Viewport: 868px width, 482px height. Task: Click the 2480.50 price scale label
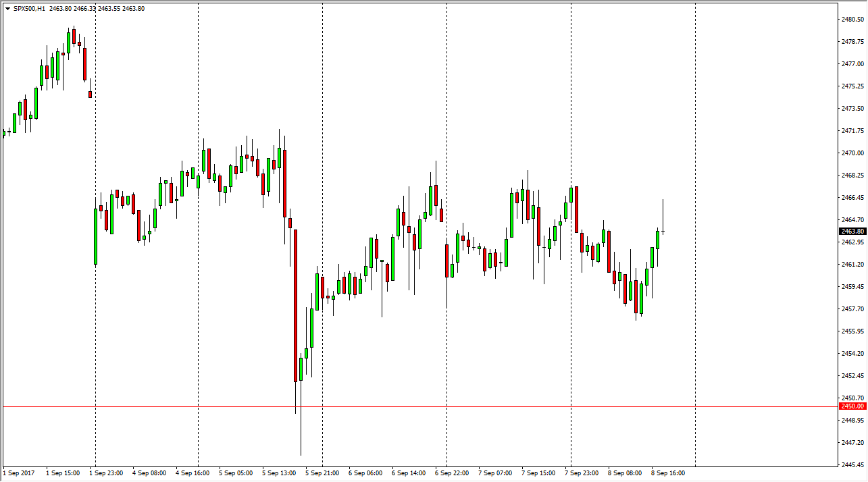[x=851, y=20]
